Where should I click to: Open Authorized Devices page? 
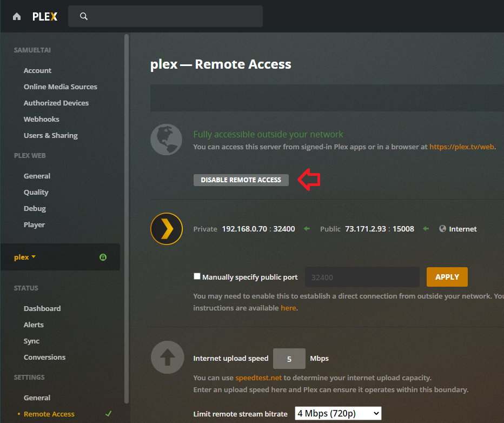pyautogui.click(x=56, y=103)
